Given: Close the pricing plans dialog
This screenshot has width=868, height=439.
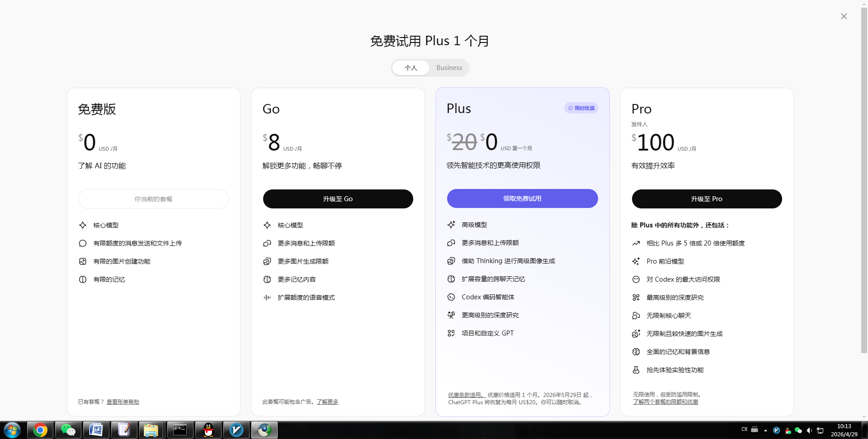Looking at the screenshot, I should [844, 16].
